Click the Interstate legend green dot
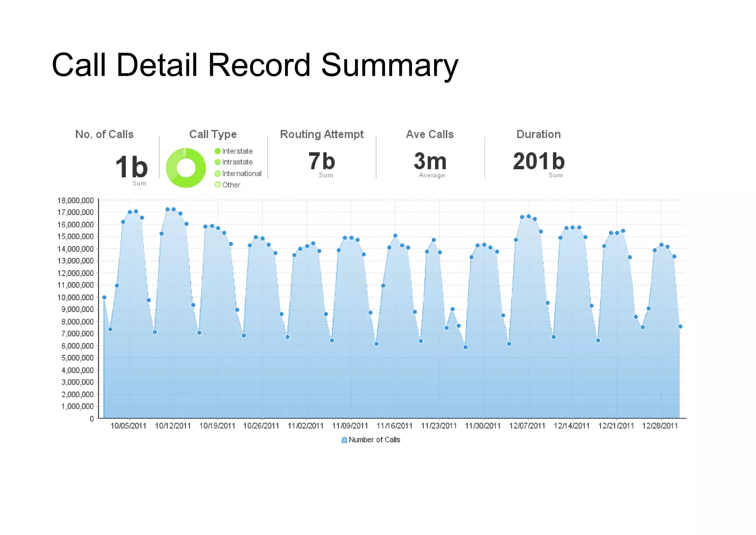 (218, 151)
